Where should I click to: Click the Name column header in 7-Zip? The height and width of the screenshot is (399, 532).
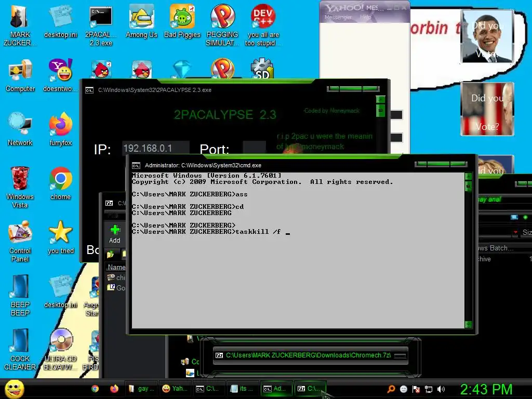tap(116, 267)
